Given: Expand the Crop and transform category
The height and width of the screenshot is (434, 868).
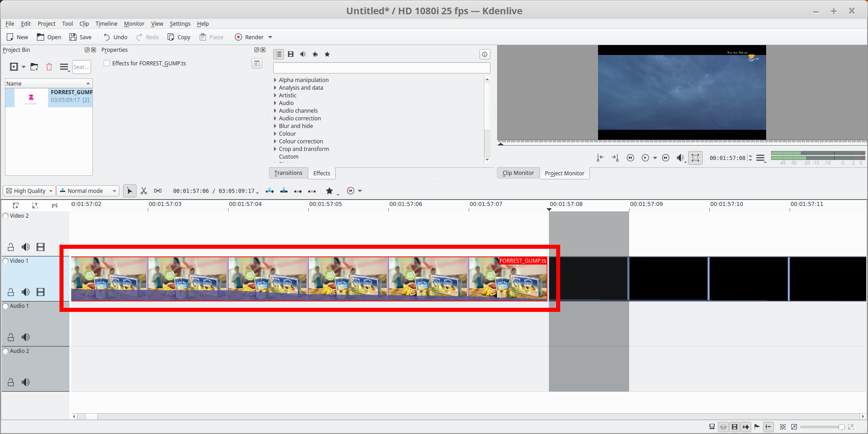Looking at the screenshot, I should (275, 149).
